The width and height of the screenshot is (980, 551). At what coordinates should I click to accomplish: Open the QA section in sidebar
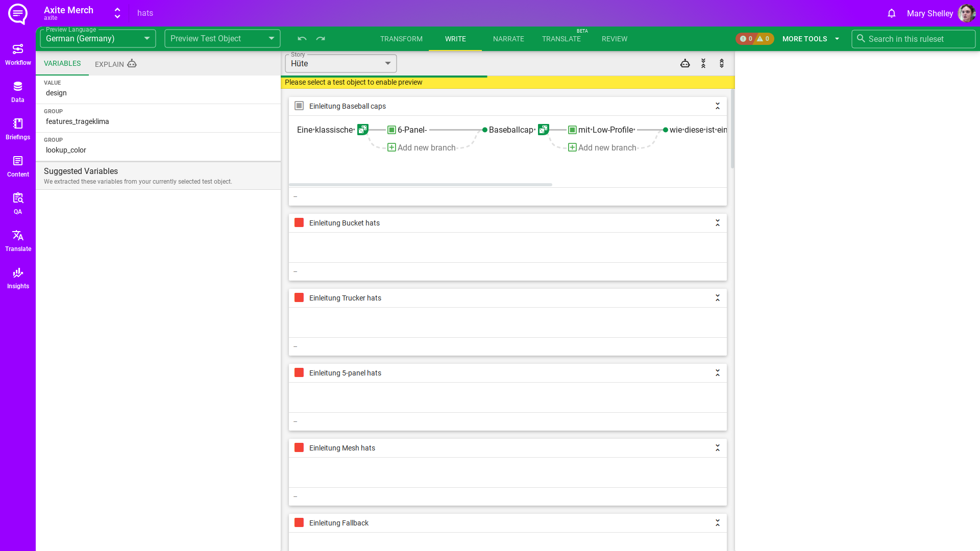(18, 204)
